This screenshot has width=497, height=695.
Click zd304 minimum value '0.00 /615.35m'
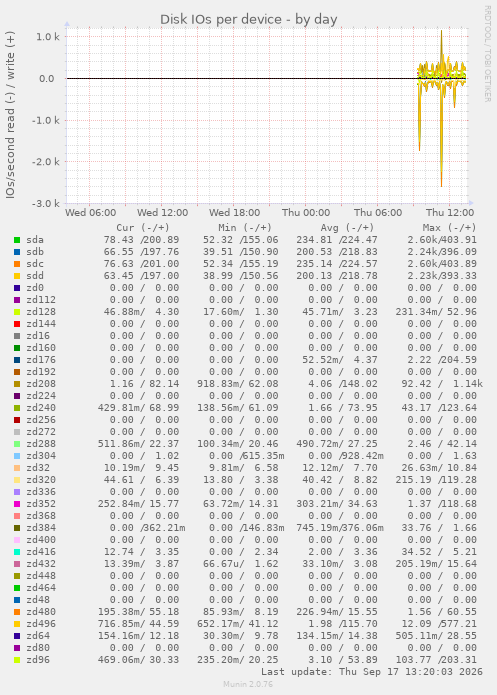(247, 456)
